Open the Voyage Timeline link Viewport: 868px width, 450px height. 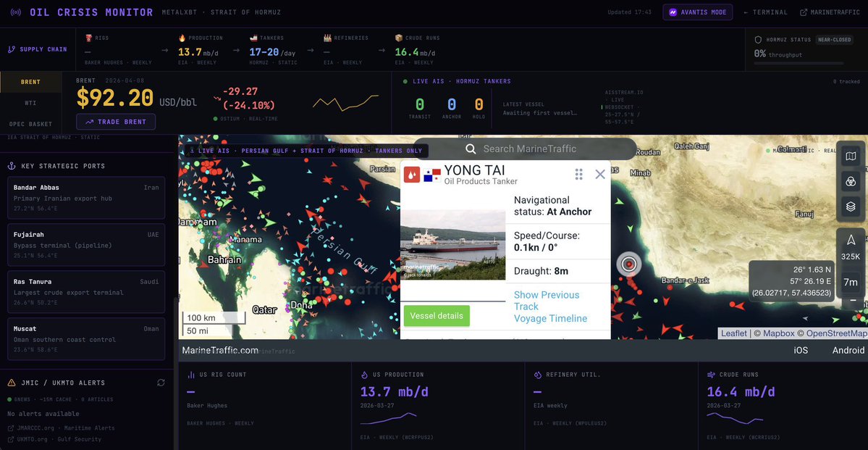click(x=550, y=319)
